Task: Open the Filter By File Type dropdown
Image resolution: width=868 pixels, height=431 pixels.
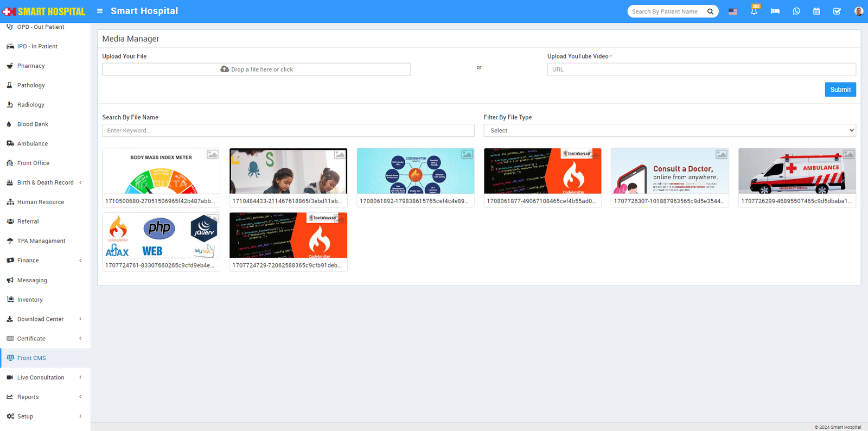Action: coord(669,130)
